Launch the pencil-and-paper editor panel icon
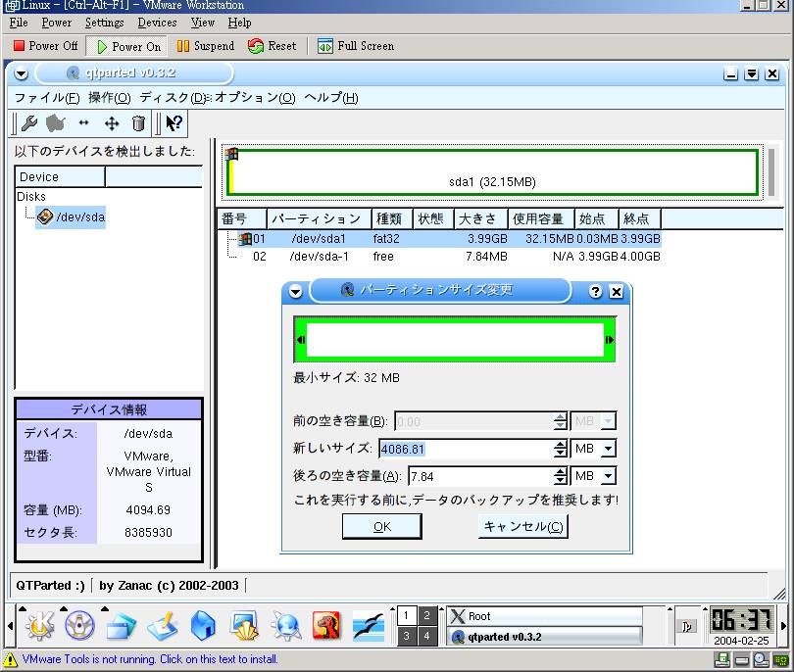 [162, 625]
